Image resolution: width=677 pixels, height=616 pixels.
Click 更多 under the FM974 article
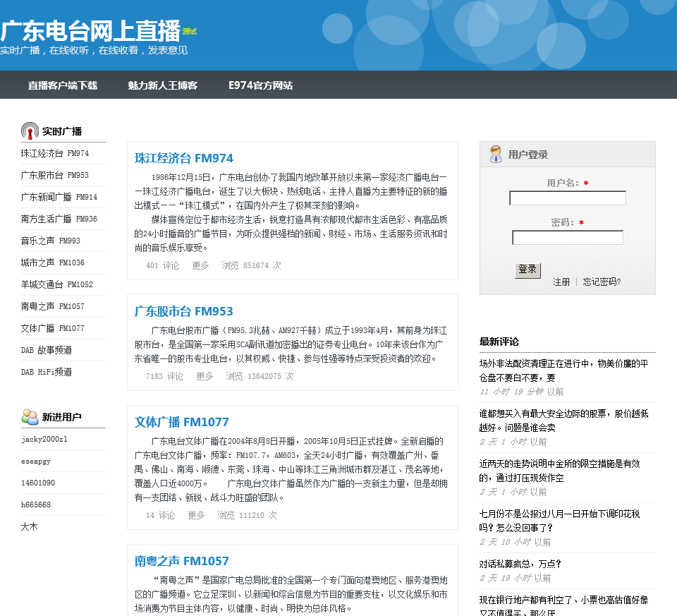coord(200,265)
